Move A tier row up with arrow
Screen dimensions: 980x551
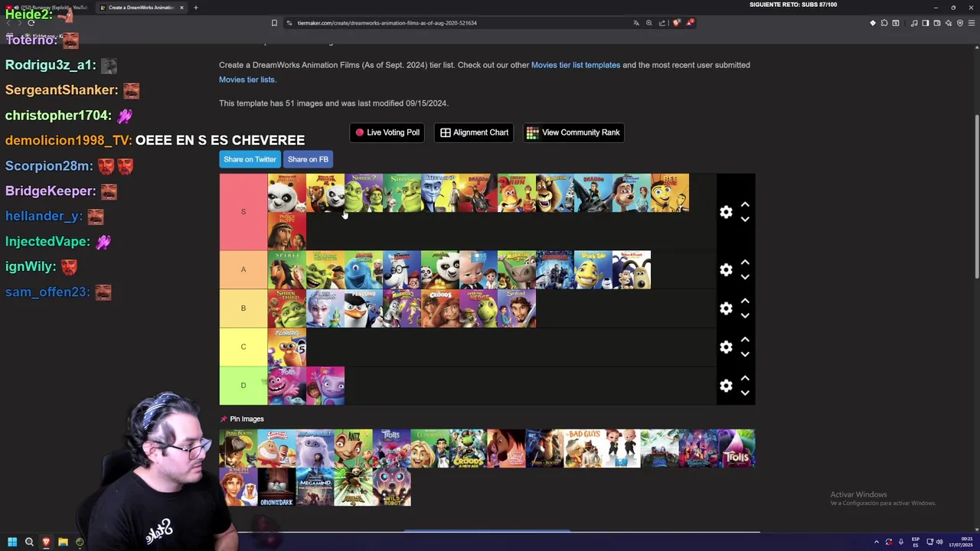(x=745, y=262)
